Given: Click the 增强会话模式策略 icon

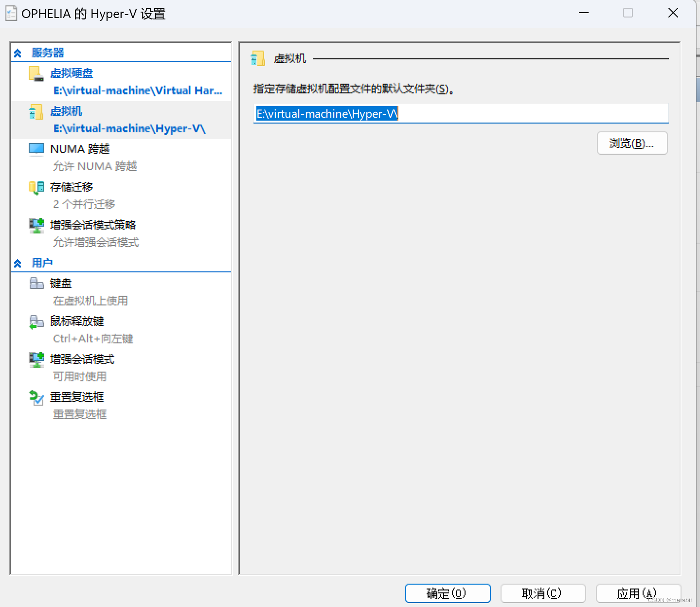Looking at the screenshot, I should point(36,225).
